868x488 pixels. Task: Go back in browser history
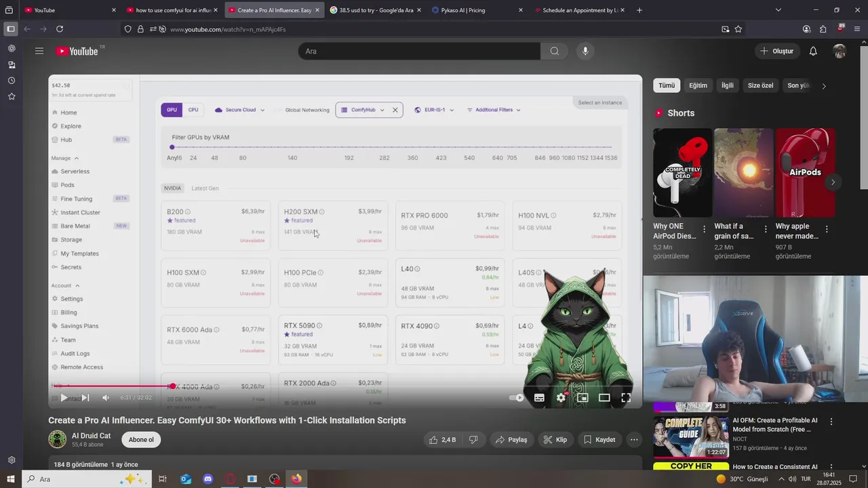click(27, 29)
